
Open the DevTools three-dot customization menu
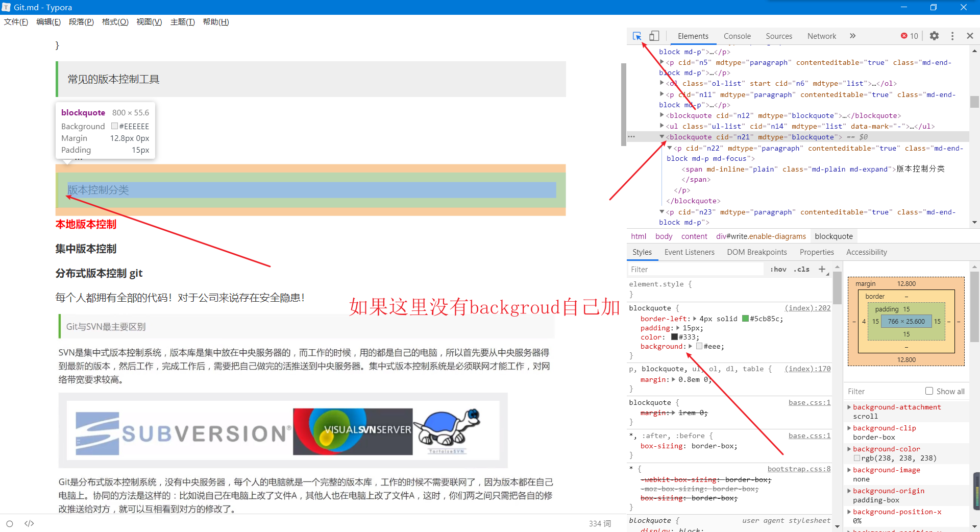pos(952,36)
